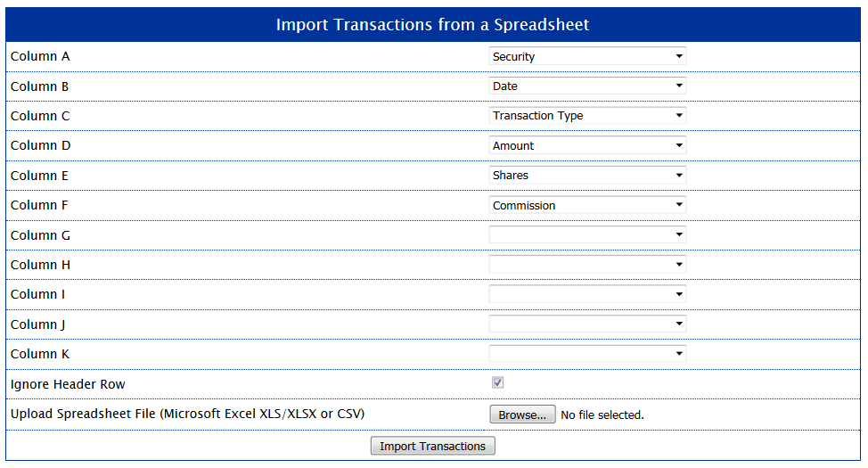Expand the empty Column H dropdown
Viewport: 868px width, 468px height.
(x=587, y=265)
